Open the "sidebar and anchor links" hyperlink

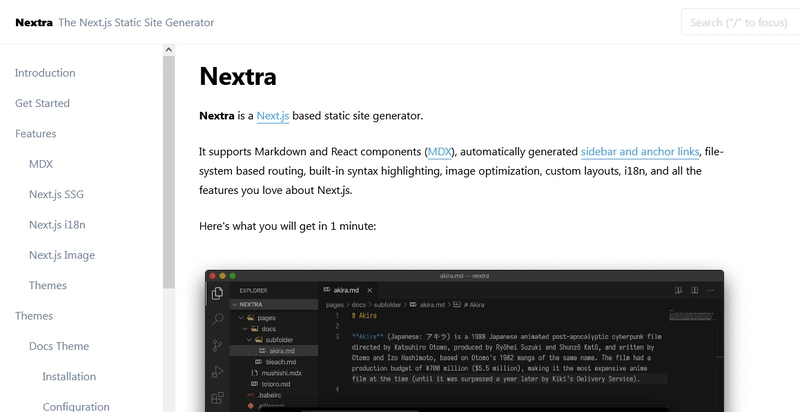(x=640, y=152)
